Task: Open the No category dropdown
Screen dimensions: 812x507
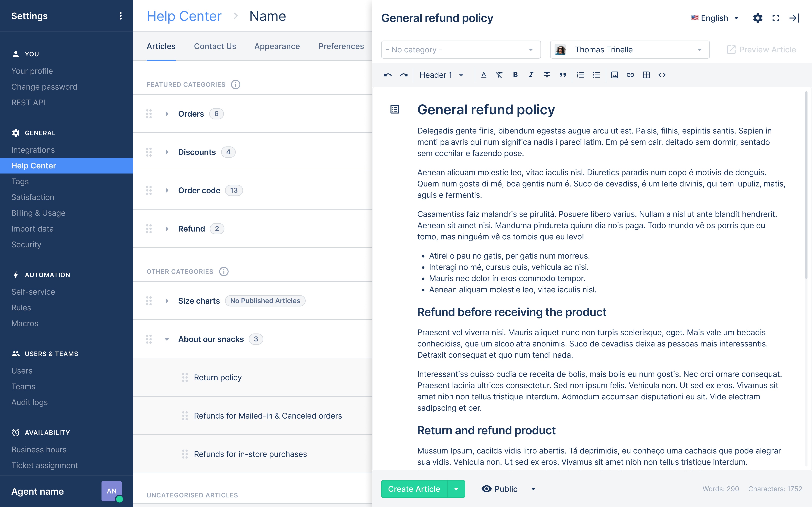Action: (461, 50)
